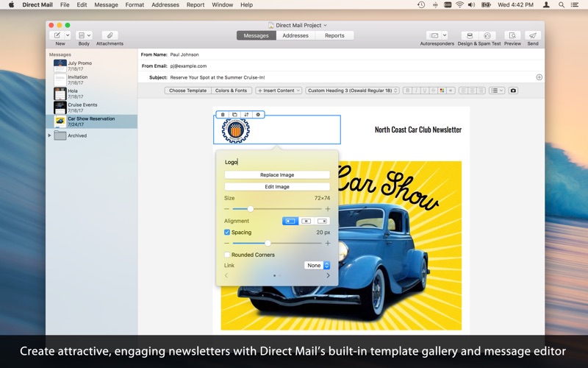This screenshot has width=588, height=368.
Task: Click the Autoresponders icon
Action: point(434,35)
